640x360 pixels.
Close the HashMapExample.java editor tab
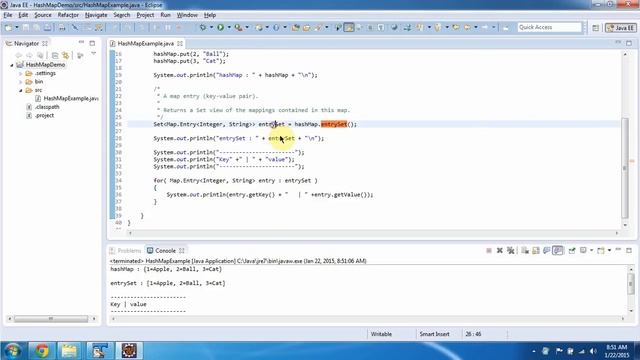tap(180, 43)
